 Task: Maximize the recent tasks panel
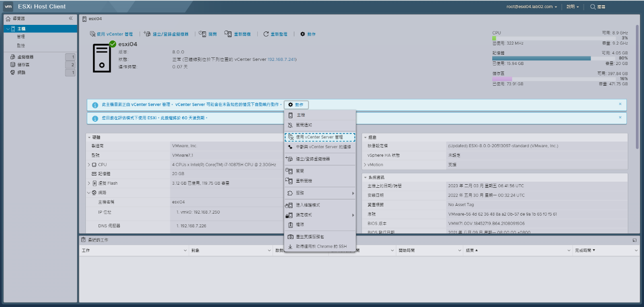634,240
